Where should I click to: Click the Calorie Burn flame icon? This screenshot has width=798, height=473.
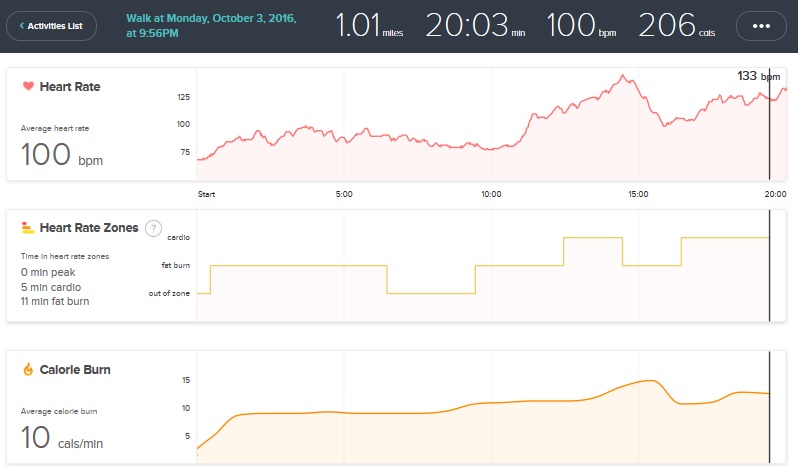pyautogui.click(x=27, y=369)
